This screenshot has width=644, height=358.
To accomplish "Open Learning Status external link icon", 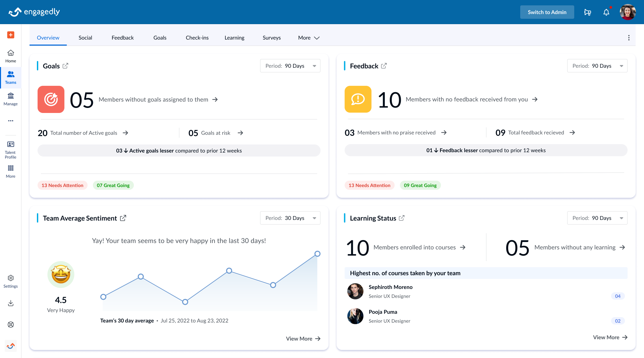I will (401, 218).
